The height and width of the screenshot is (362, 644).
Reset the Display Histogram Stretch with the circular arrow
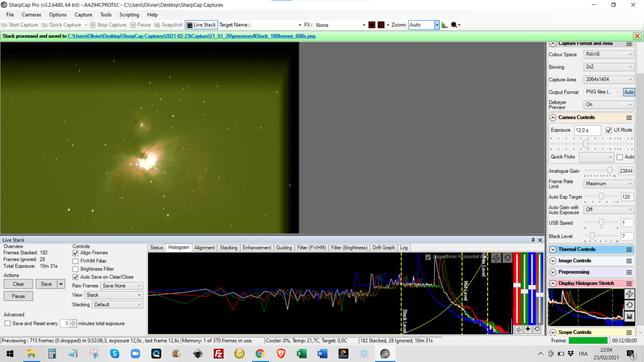(x=629, y=305)
